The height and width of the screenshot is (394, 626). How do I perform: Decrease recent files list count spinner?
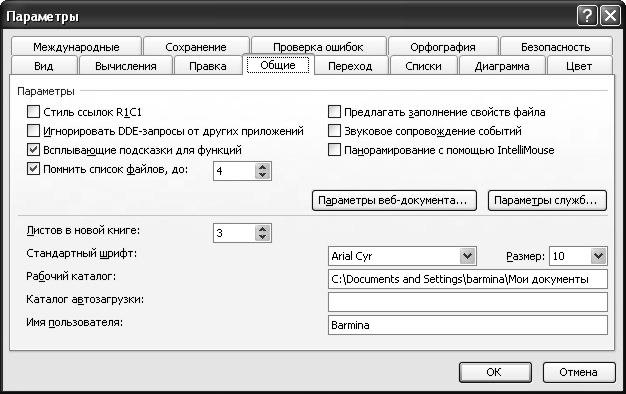click(262, 175)
